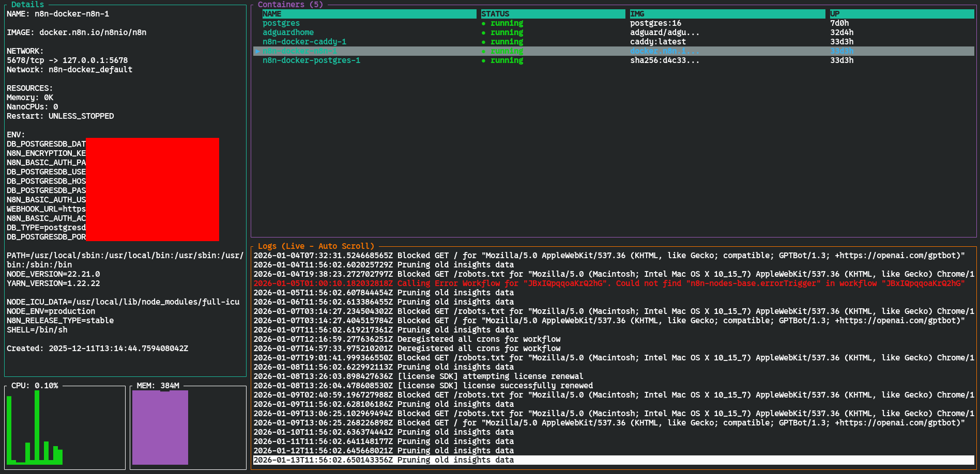
Task: Click the purple MEM usage bar
Action: [160, 427]
